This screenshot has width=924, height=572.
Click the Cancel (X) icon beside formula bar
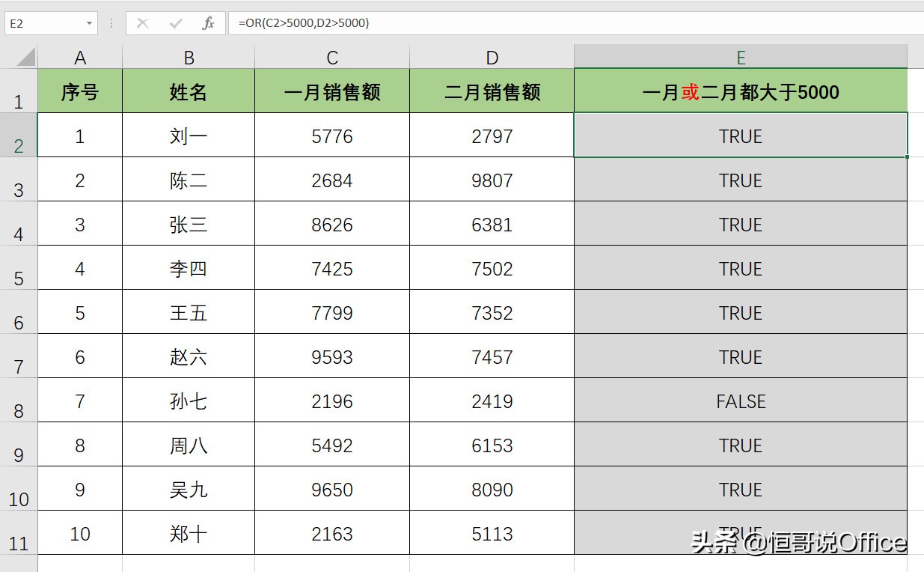pyautogui.click(x=142, y=22)
